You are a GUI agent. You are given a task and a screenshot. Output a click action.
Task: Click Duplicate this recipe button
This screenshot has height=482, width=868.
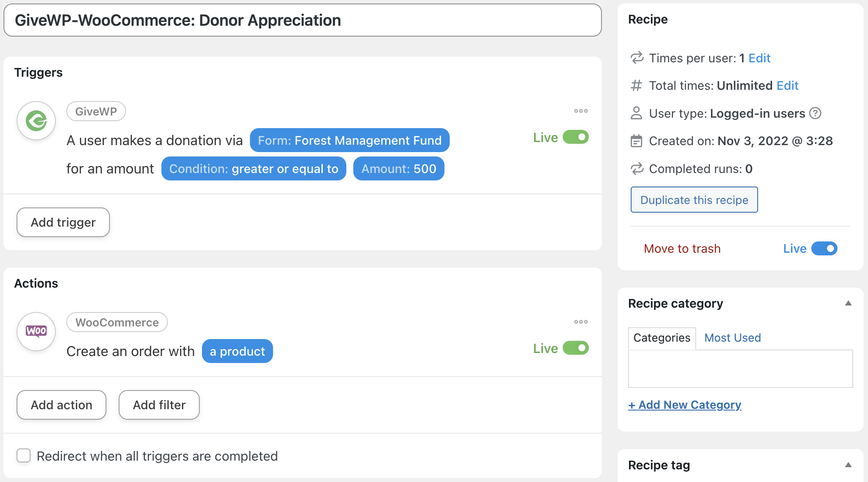coord(694,200)
